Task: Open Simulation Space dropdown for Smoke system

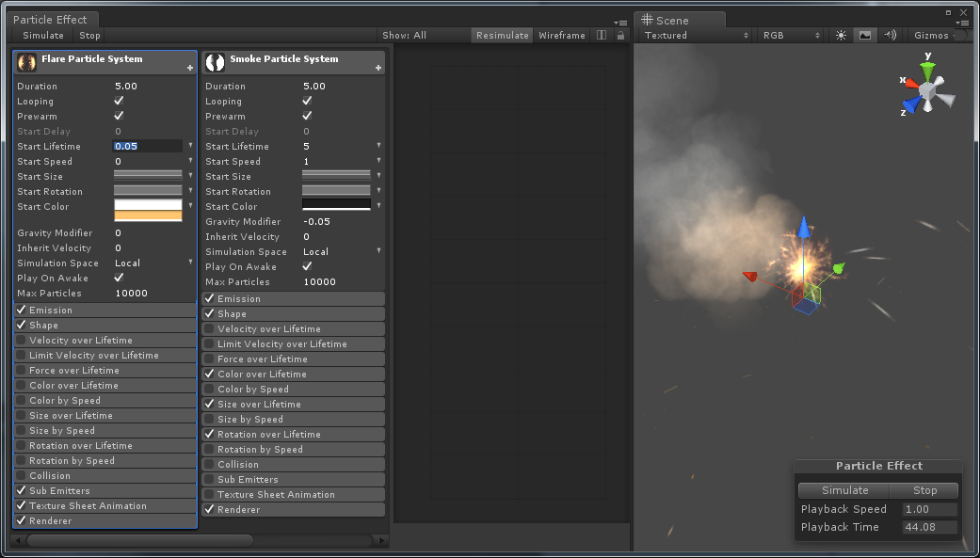Action: (x=378, y=251)
